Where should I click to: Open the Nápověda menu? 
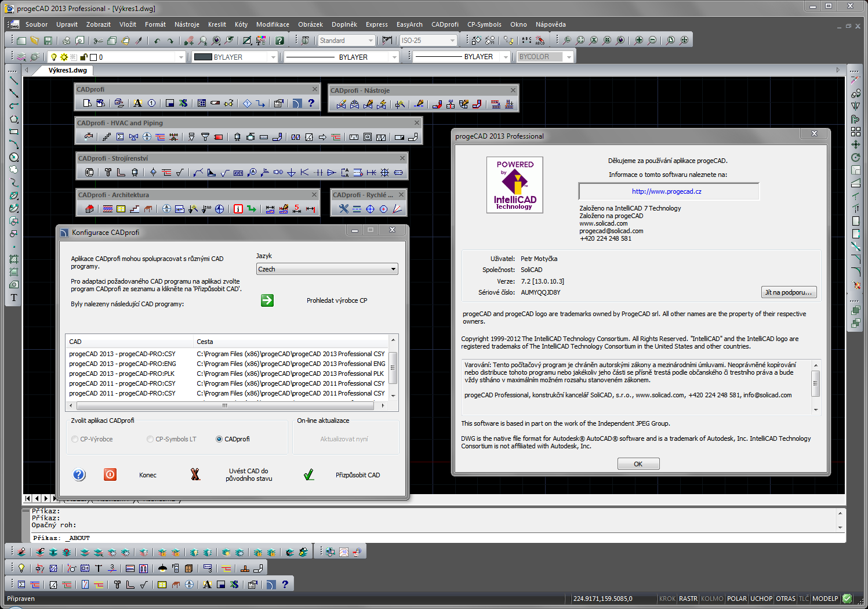click(x=550, y=24)
